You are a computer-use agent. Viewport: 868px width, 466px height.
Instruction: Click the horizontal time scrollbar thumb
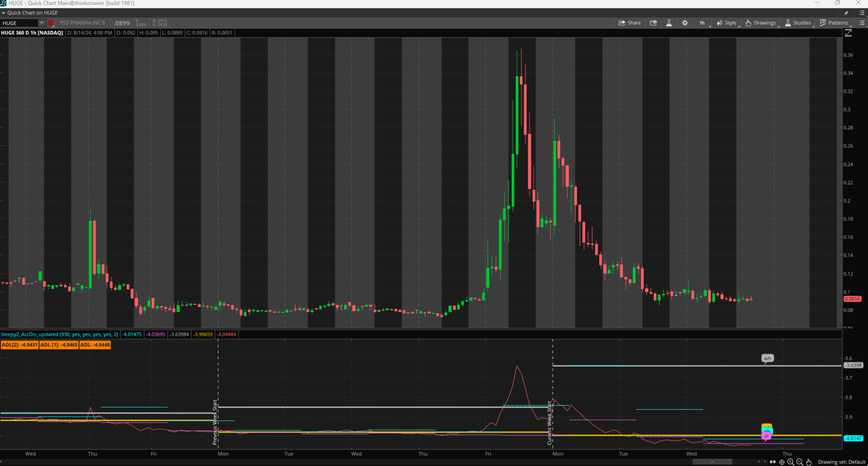click(x=712, y=462)
